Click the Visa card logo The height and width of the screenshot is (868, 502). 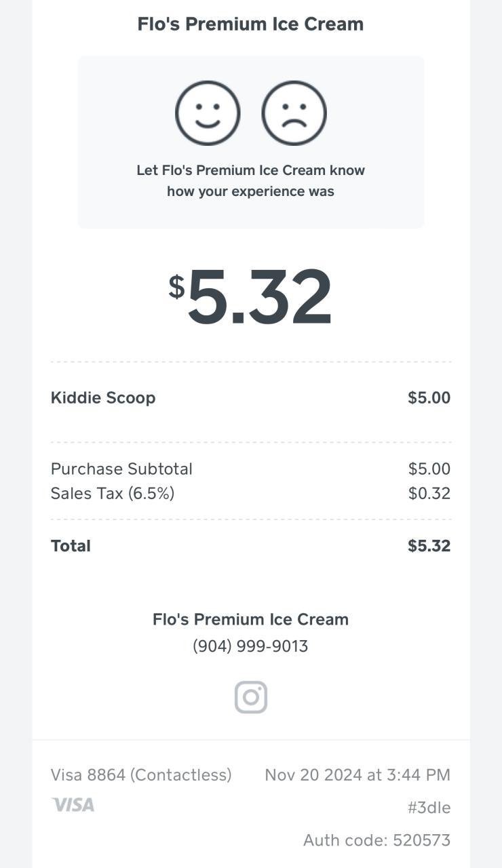73,805
